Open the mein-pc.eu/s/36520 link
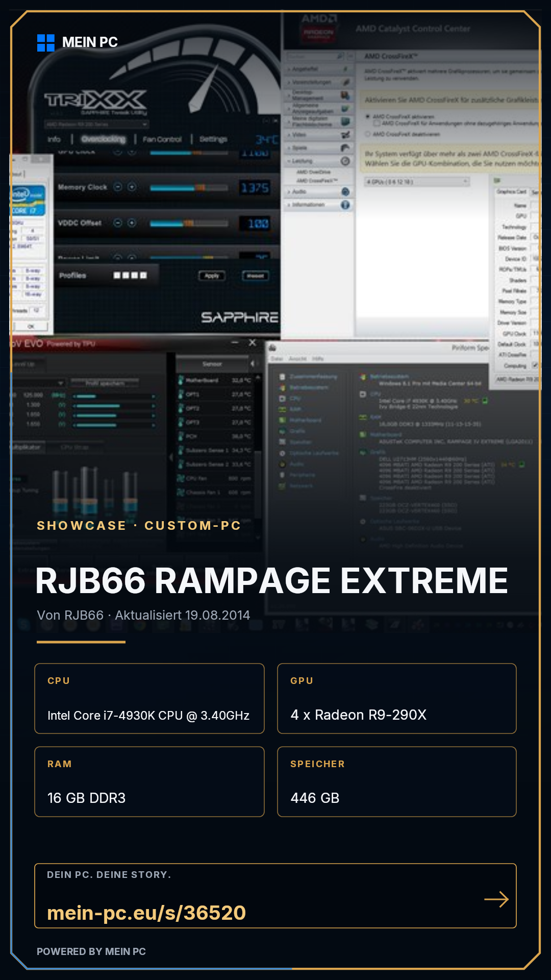Image resolution: width=551 pixels, height=980 pixels. [x=146, y=913]
